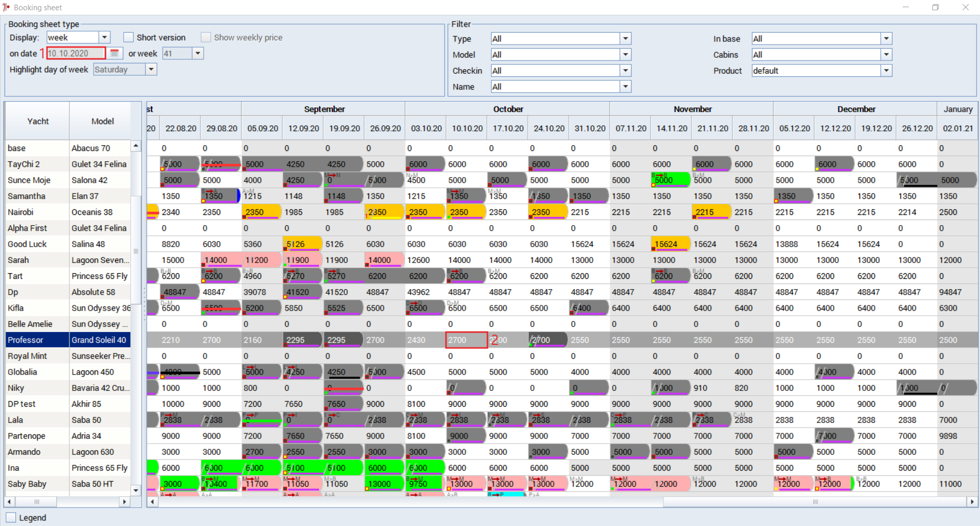The height and width of the screenshot is (526, 980).
Task: Enable the Short version checkbox
Action: (x=128, y=37)
